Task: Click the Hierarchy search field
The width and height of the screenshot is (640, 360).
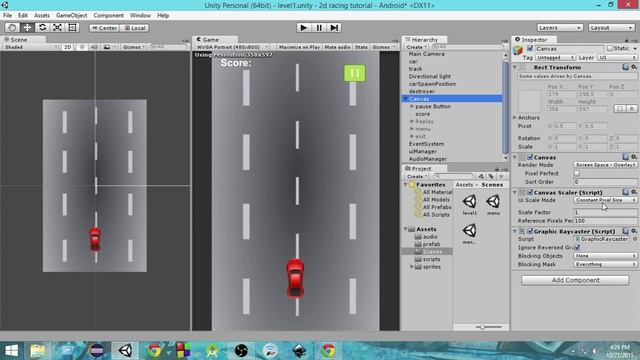Action: point(466,47)
